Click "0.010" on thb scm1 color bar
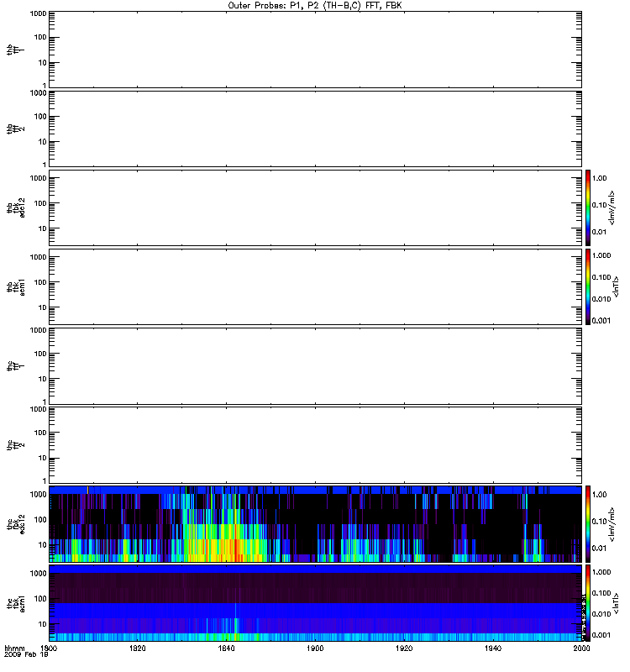The image size is (630, 672). 601,299
